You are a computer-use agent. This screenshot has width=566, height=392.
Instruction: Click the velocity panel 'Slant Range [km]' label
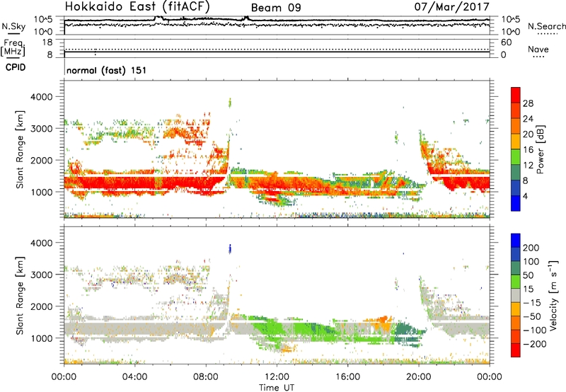(19, 295)
